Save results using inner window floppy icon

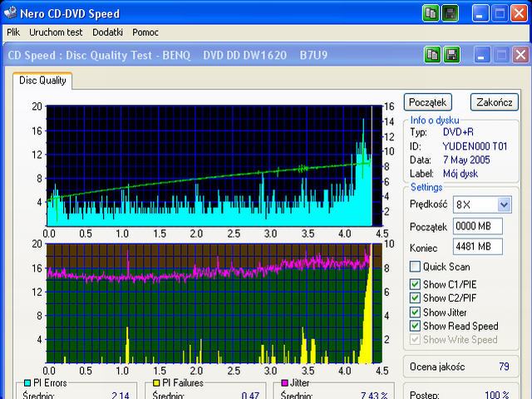pyautogui.click(x=451, y=55)
